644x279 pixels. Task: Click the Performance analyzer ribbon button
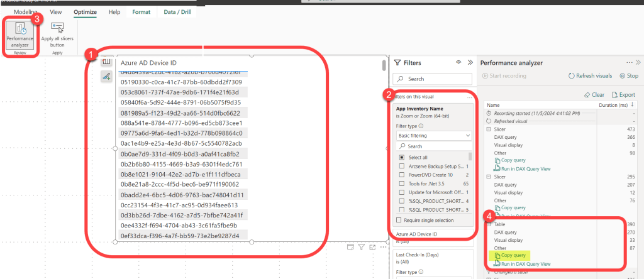point(20,36)
